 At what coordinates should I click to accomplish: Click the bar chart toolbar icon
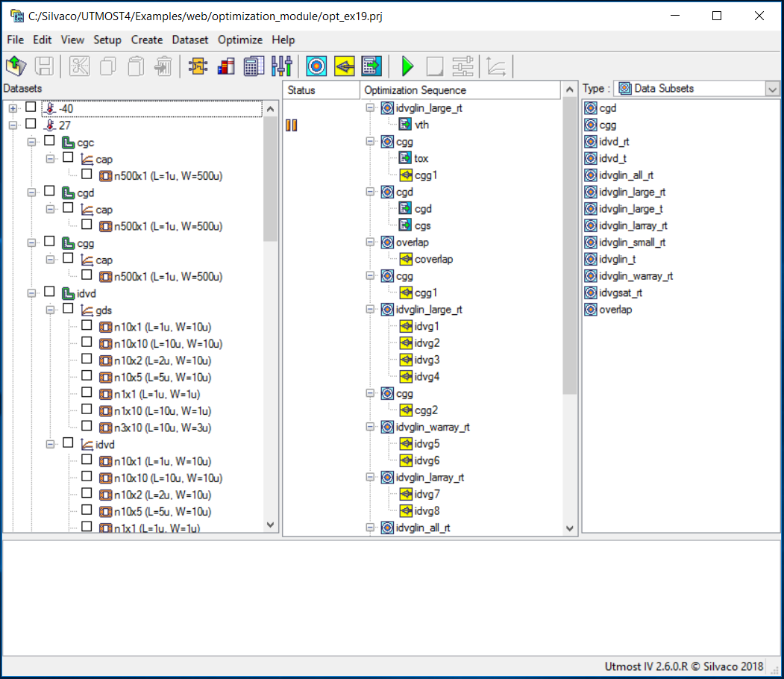[x=226, y=66]
